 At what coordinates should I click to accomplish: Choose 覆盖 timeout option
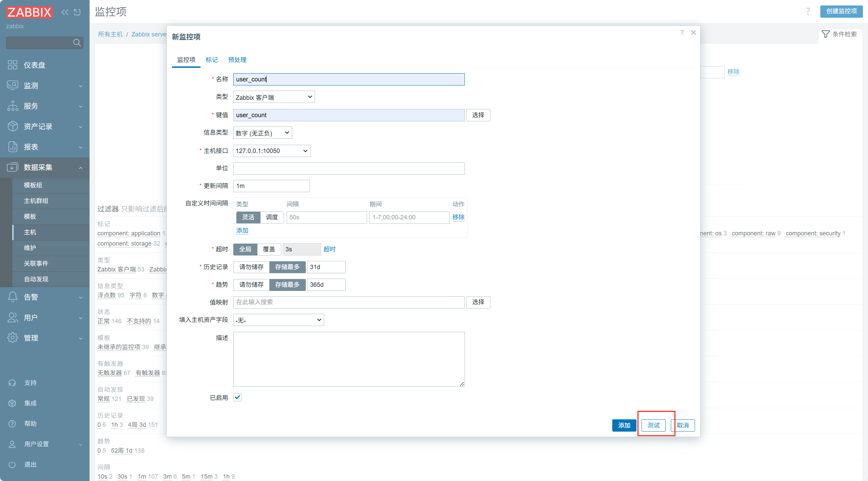pos(269,249)
